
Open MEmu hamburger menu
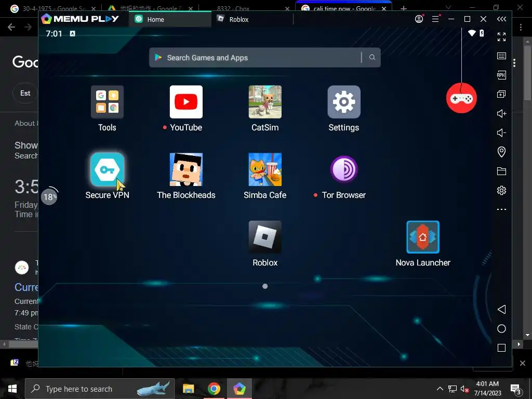pos(435,19)
